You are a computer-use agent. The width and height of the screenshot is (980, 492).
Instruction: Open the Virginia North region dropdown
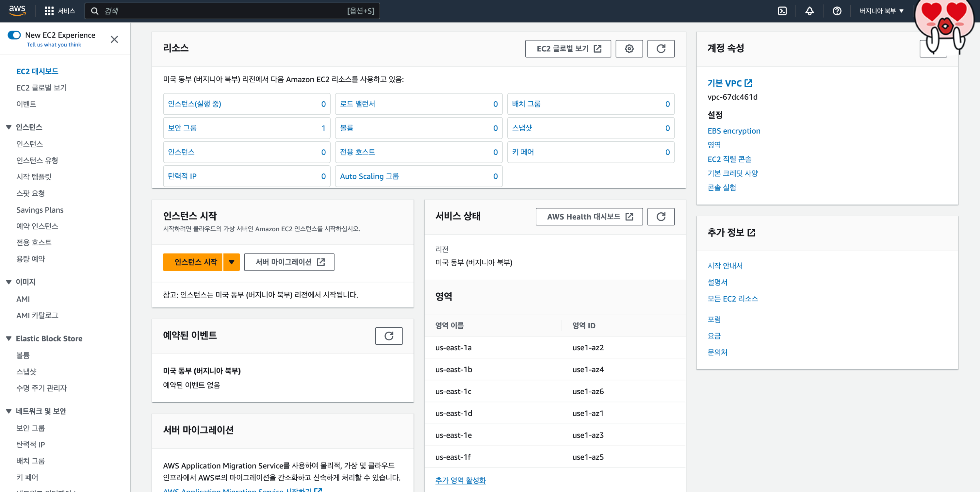881,11
